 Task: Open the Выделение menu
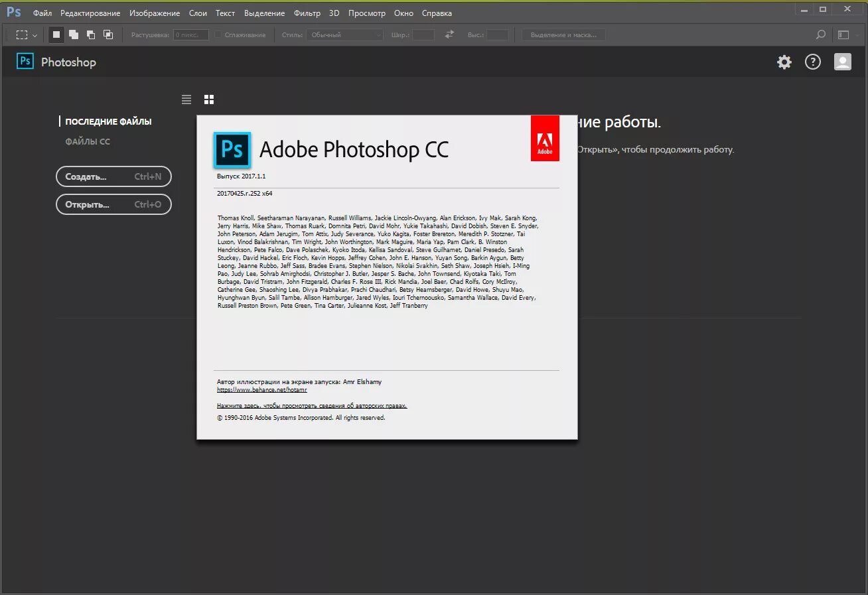pyautogui.click(x=264, y=13)
